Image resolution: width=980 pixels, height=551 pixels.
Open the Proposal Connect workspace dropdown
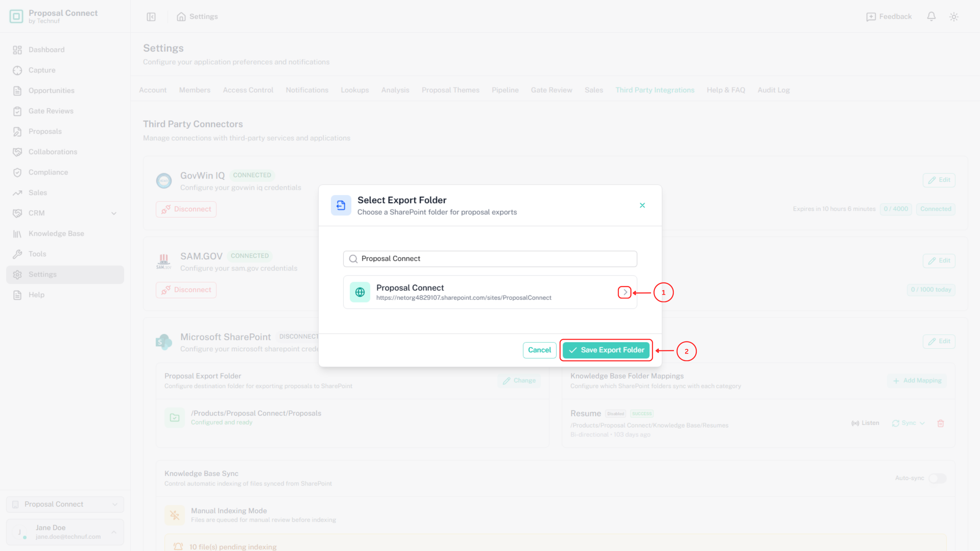[65, 504]
